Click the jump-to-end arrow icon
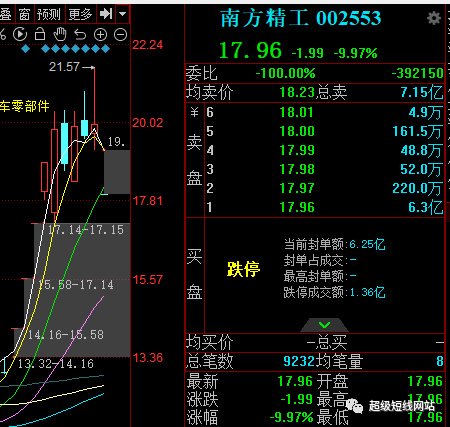Viewport: 450px width, 427px height. [x=106, y=14]
